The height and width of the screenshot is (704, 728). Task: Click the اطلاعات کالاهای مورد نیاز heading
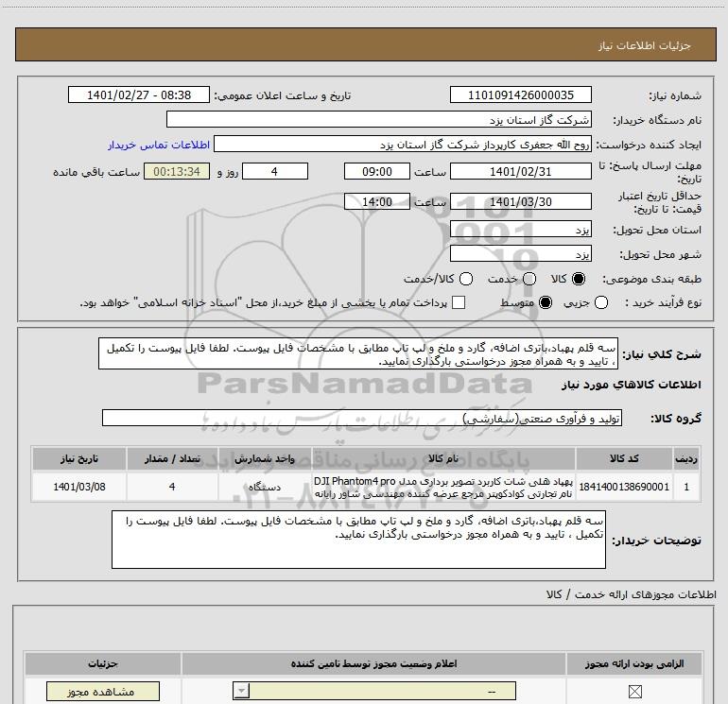coord(632,385)
